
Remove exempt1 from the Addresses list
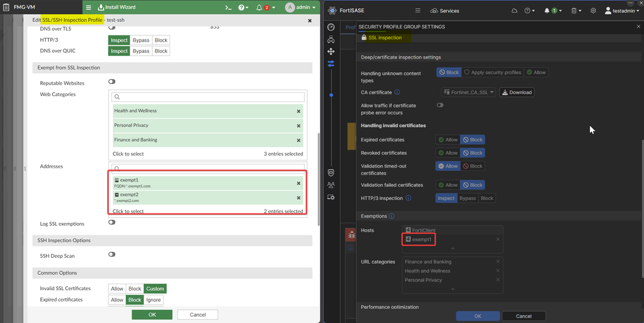coord(298,183)
